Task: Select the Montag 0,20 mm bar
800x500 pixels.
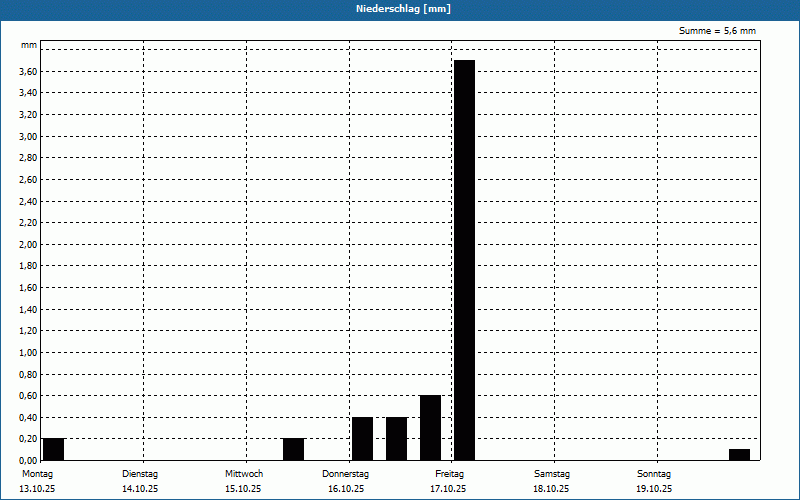Action: click(54, 449)
